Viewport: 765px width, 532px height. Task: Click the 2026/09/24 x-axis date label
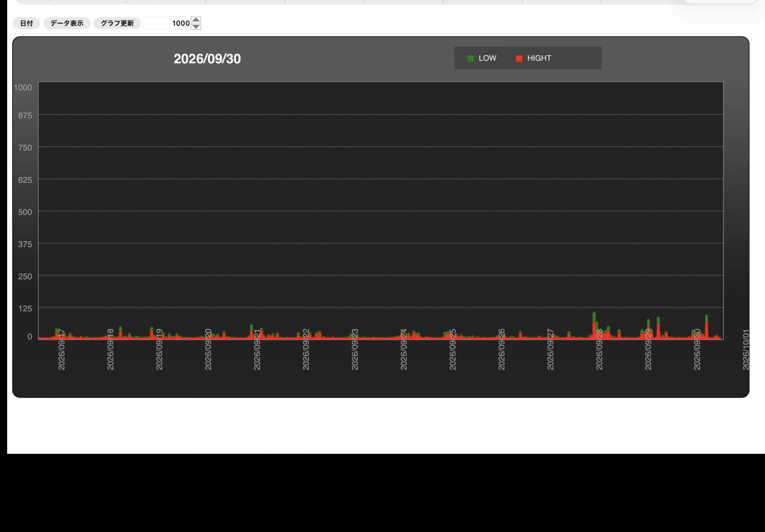click(x=404, y=350)
